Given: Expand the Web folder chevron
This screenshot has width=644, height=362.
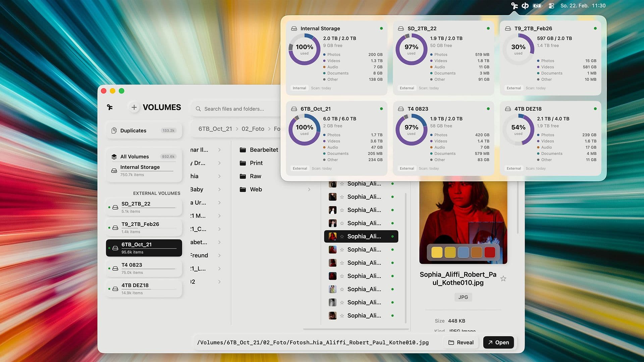Looking at the screenshot, I should pos(309,190).
